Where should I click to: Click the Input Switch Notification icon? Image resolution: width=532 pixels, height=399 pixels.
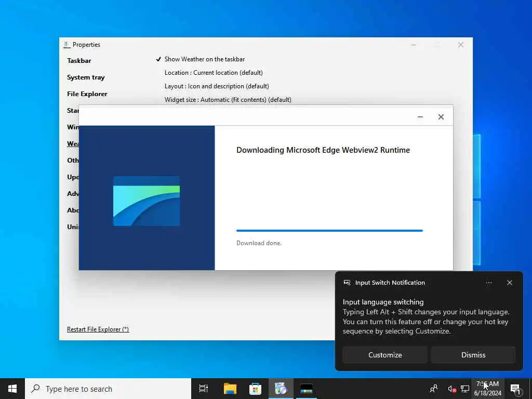tap(347, 283)
